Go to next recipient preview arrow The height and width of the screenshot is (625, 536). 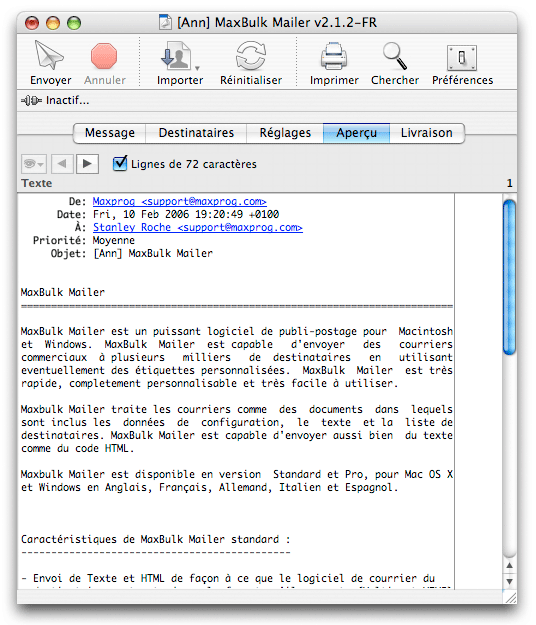tap(87, 164)
